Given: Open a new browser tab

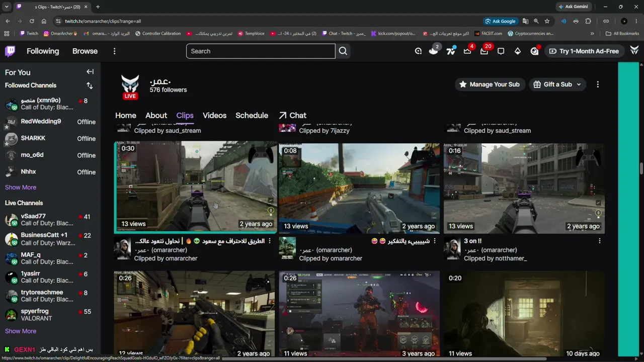Looking at the screenshot, I should click(98, 7).
